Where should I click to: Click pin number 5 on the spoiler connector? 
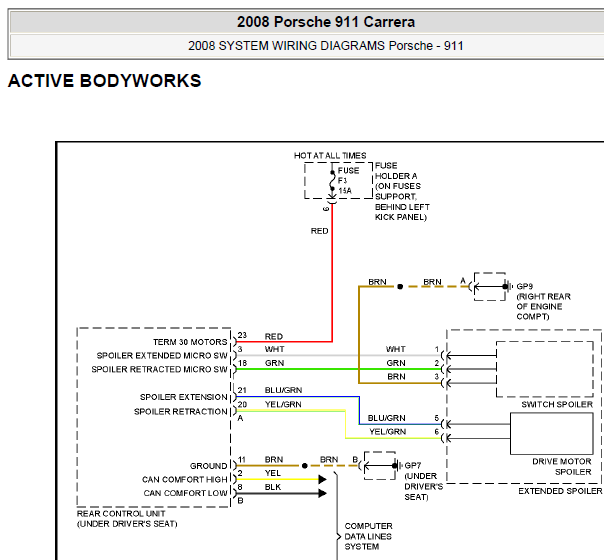click(x=437, y=418)
